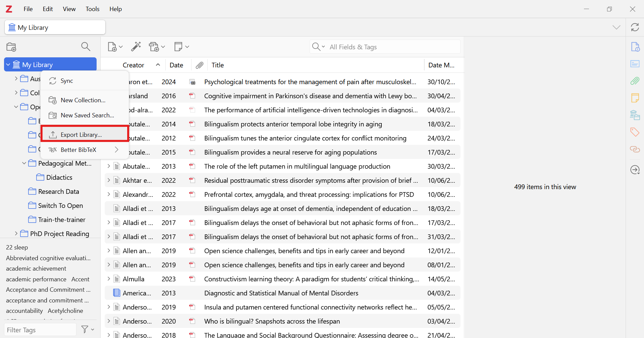The width and height of the screenshot is (644, 338).
Task: Click the collection search magnifier icon
Action: tap(86, 47)
